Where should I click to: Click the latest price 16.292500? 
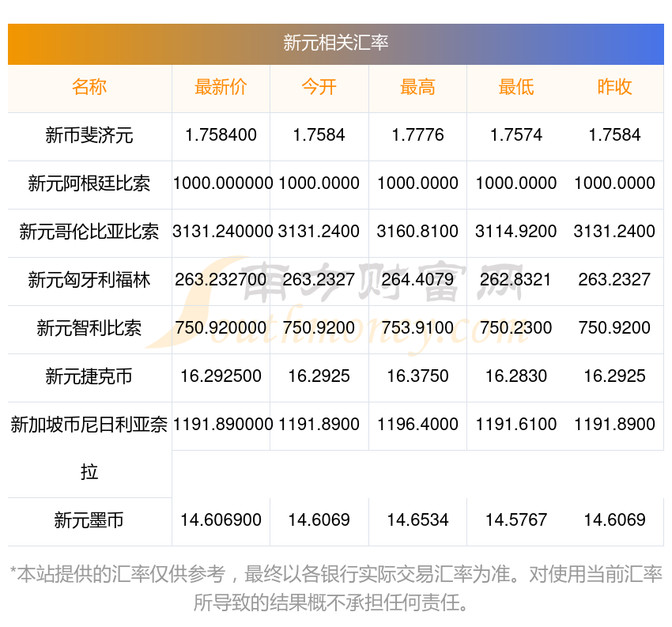coord(221,376)
